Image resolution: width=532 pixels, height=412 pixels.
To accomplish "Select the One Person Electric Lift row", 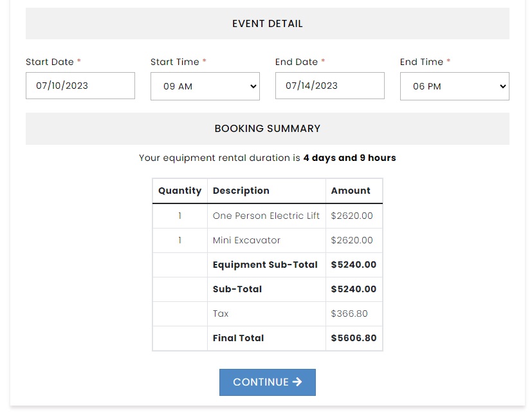I will [267, 216].
